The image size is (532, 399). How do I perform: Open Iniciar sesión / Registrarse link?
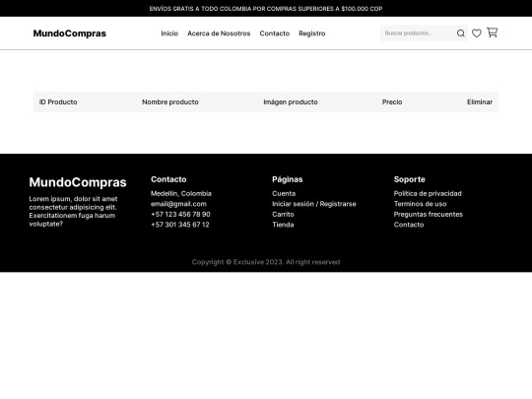tap(314, 204)
